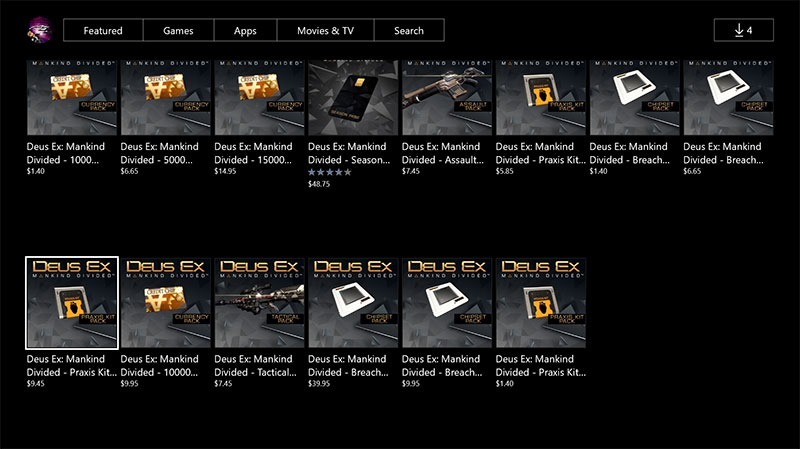Go to the Games tab

(x=179, y=30)
